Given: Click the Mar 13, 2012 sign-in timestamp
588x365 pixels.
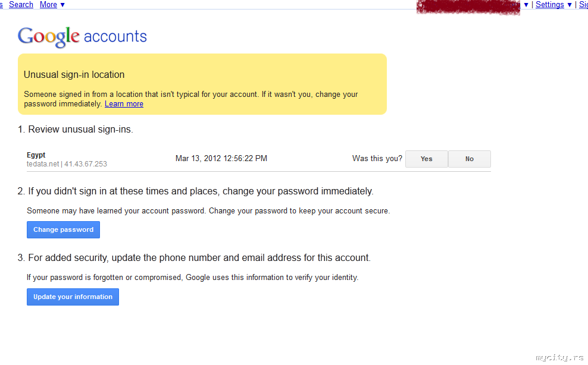Looking at the screenshot, I should 221,159.
